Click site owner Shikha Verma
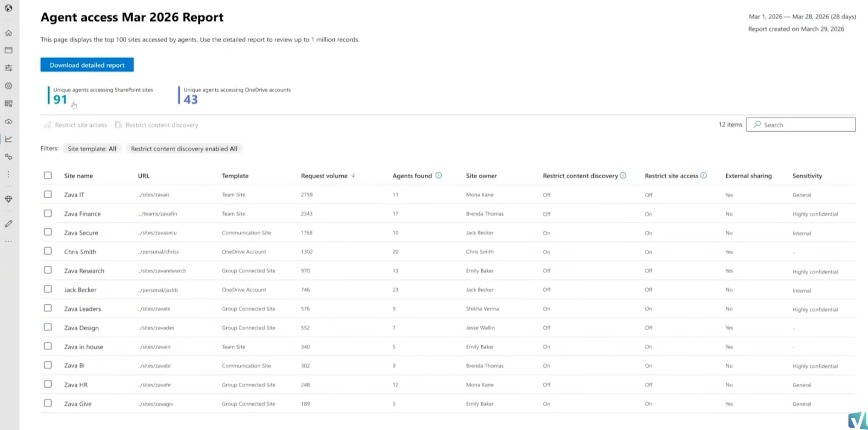 (482, 309)
